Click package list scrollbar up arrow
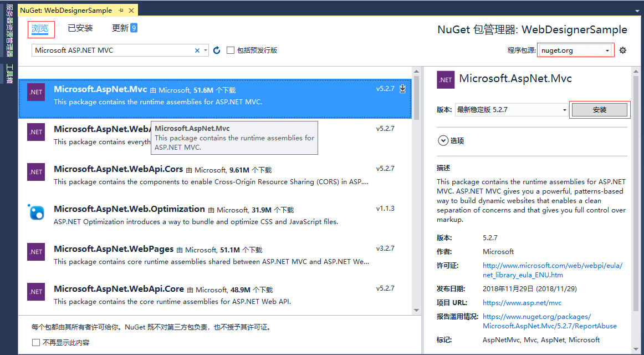The height and width of the screenshot is (355, 644). pyautogui.click(x=416, y=72)
